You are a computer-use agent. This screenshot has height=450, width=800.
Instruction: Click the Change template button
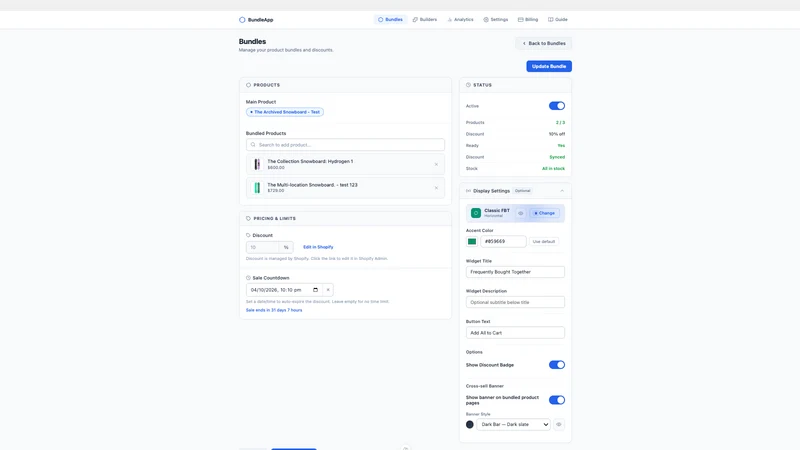(x=544, y=213)
